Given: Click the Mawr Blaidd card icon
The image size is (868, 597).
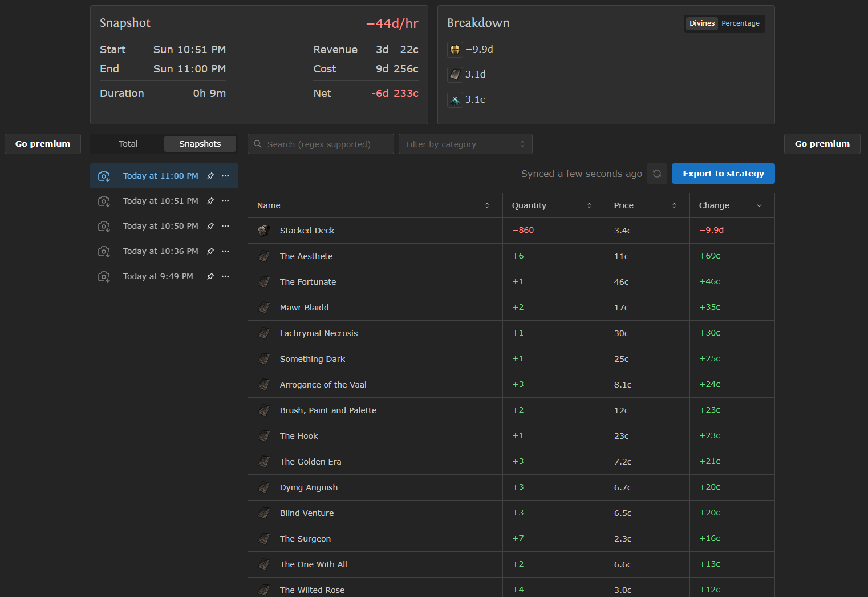Looking at the screenshot, I should (x=264, y=308).
